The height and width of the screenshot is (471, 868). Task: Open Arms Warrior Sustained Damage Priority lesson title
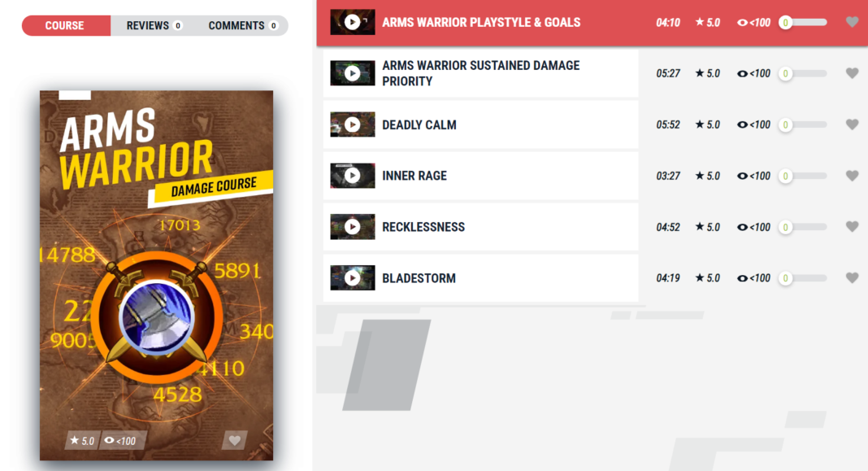point(480,73)
